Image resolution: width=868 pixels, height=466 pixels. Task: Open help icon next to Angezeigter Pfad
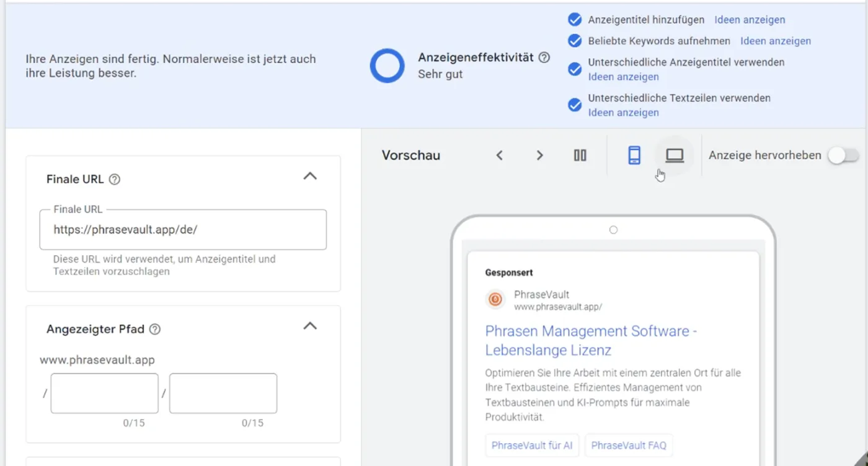(155, 330)
